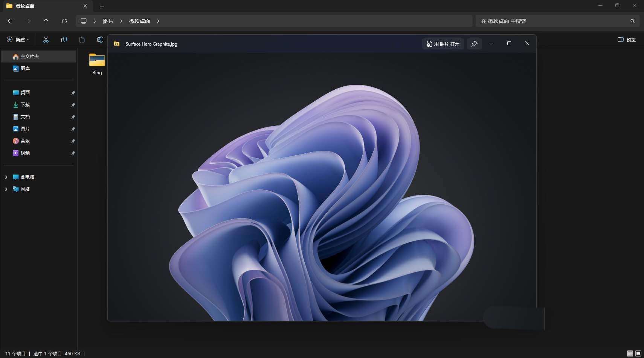
Task: Click 图片 in the address breadcrumb
Action: 108,21
